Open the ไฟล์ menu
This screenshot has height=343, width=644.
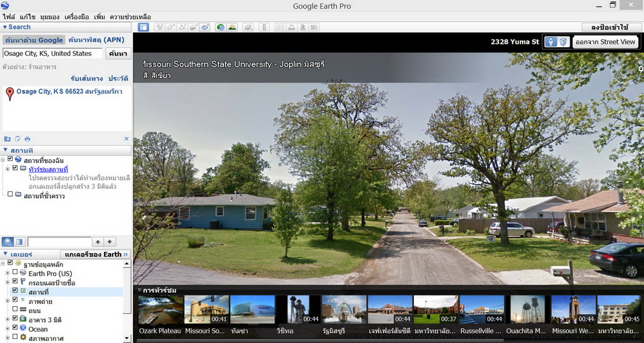[9, 17]
